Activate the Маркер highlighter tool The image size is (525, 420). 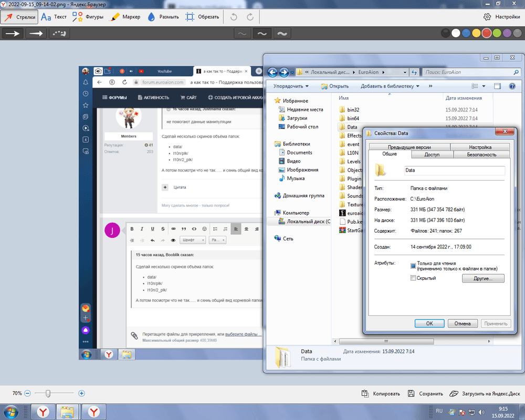pyautogui.click(x=125, y=17)
